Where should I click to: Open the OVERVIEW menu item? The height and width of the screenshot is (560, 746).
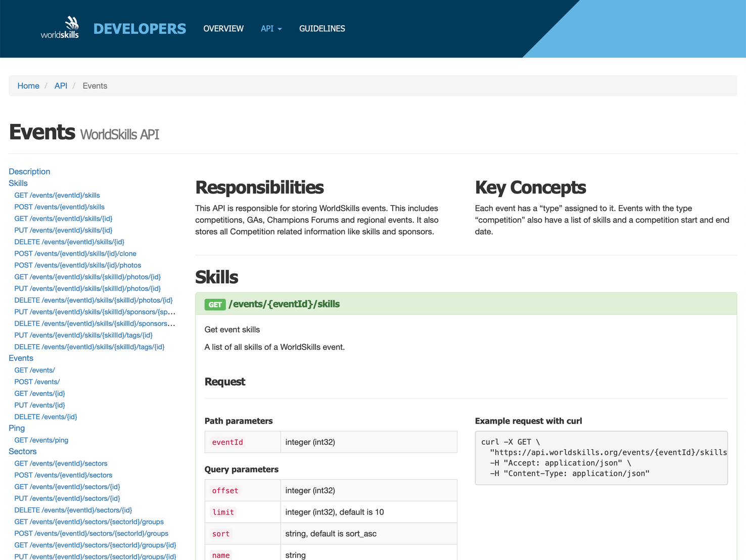[x=223, y=29]
